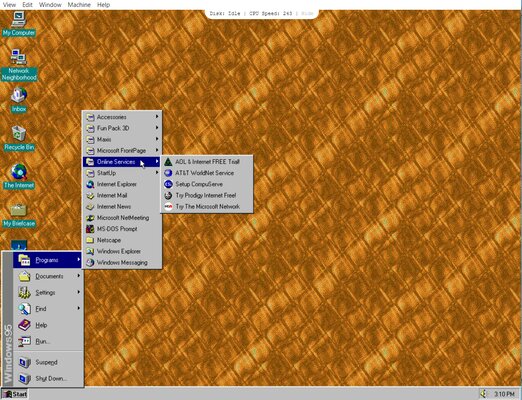Screen dimensions: 522x400
Task: Click the AT&T WorldNet globe icon
Action: [x=168, y=173]
